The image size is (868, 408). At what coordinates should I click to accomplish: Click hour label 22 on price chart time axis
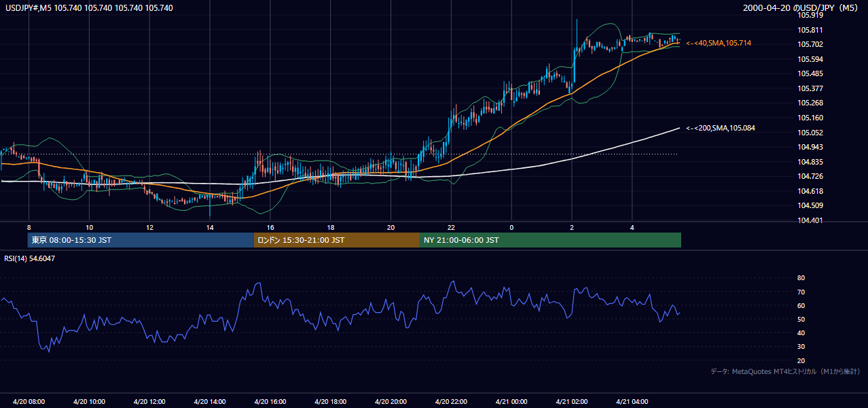451,227
